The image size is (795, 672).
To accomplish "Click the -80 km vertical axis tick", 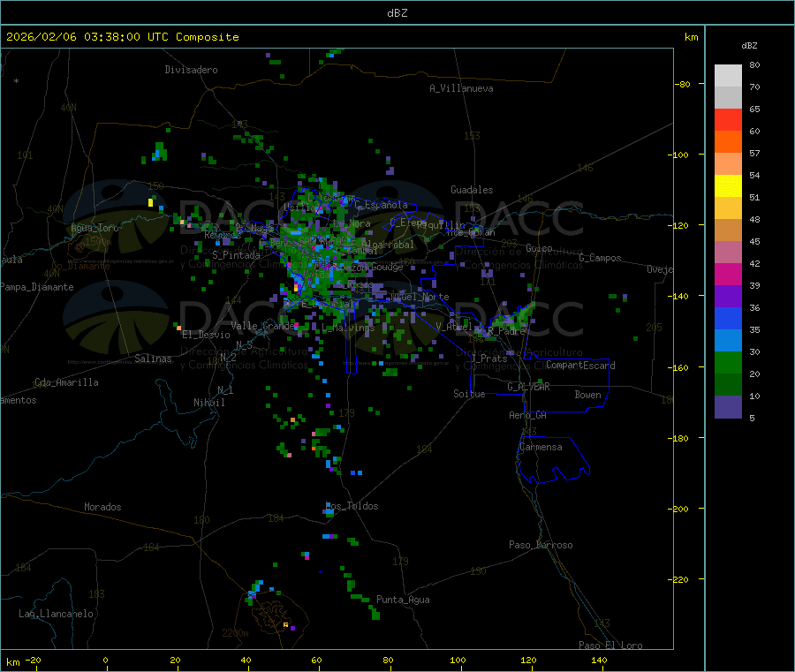I will pos(683,84).
